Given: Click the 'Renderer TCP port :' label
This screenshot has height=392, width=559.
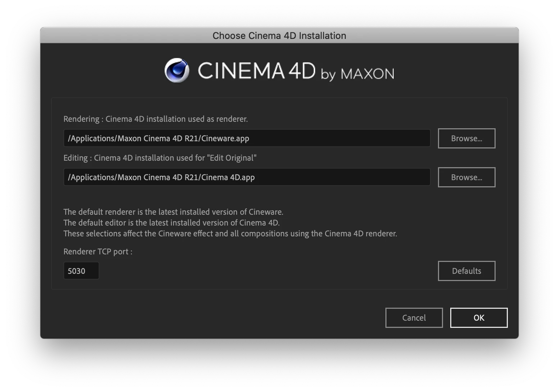Looking at the screenshot, I should pyautogui.click(x=98, y=251).
